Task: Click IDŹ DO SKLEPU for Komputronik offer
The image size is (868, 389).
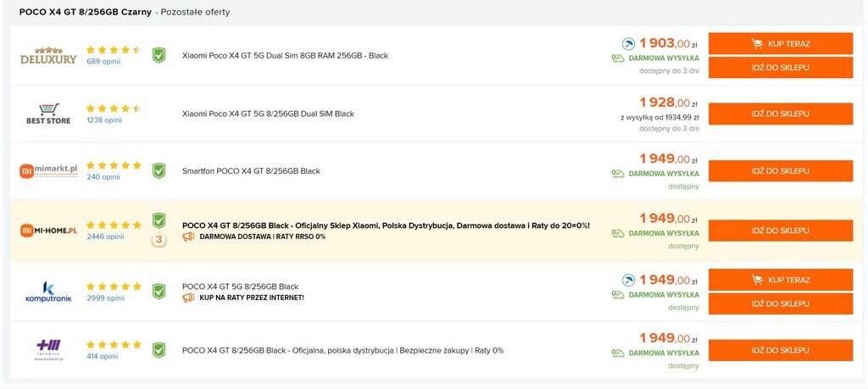Action: click(781, 303)
